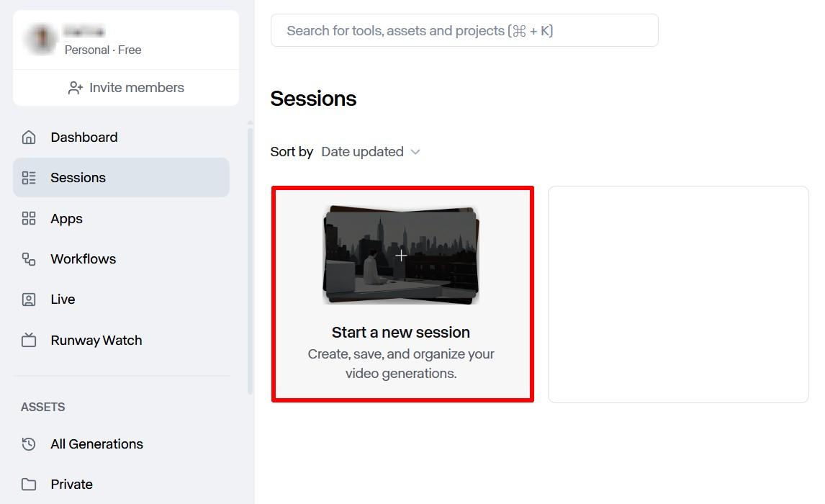Click the search bar for tools and assets
Viewport: 825px width, 504px height.
(464, 30)
